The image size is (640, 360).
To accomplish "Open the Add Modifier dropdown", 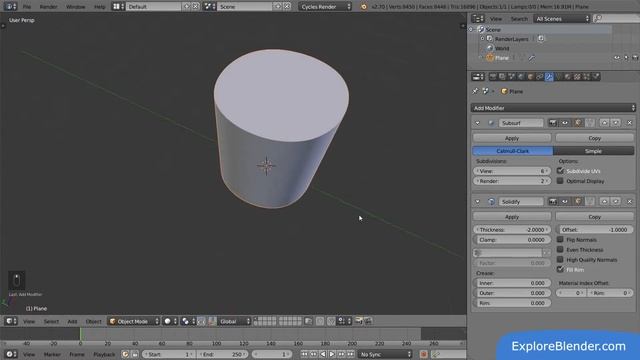I will (x=553, y=108).
